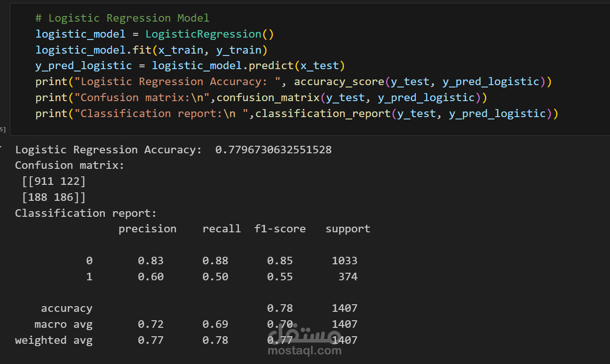Viewport: 610px width, 364px height.
Task: Click the accuracy_score function name
Action: coord(339,82)
